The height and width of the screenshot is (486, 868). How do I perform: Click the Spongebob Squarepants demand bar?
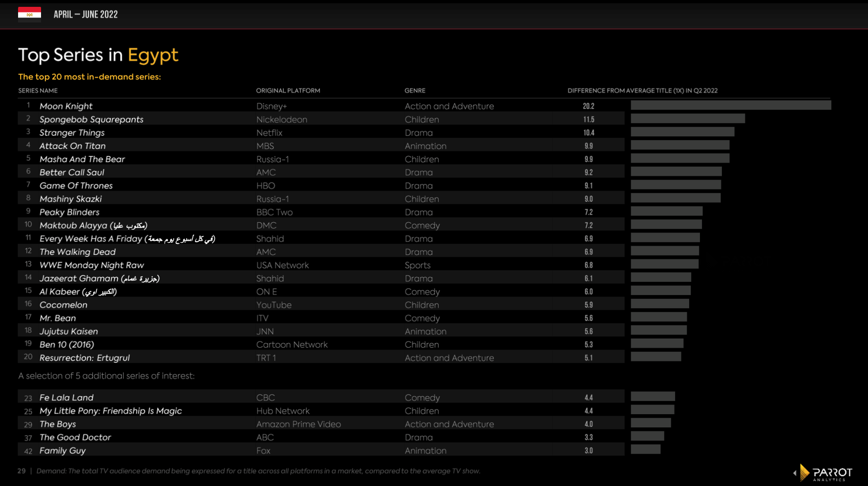[688, 118]
